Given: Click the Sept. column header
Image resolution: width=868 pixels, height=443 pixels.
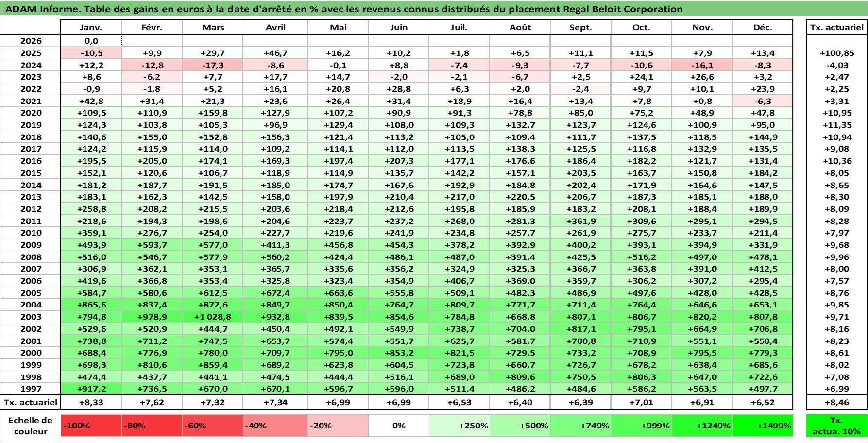Looking at the screenshot, I should (x=580, y=27).
